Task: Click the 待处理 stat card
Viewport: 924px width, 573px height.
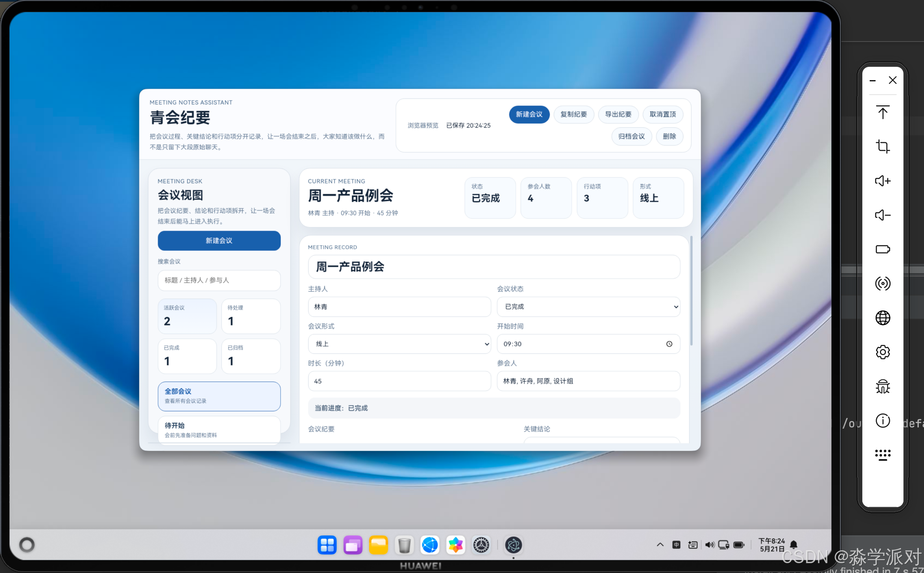Action: (251, 316)
